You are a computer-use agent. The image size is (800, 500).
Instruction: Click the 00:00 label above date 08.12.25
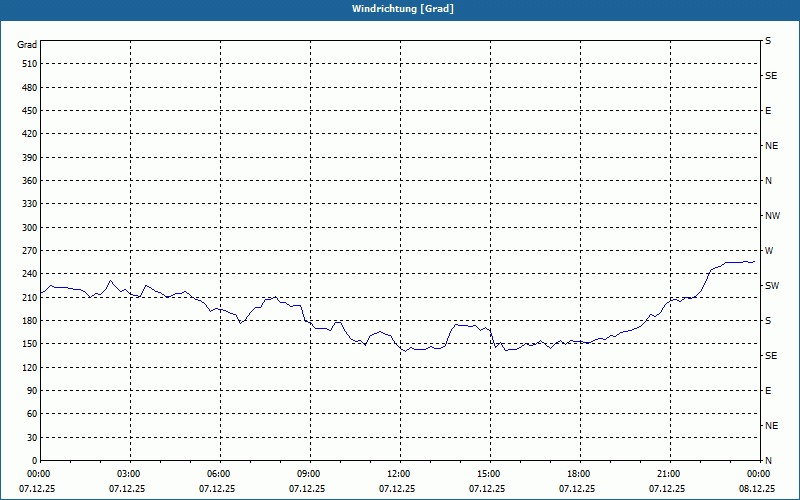(760, 474)
